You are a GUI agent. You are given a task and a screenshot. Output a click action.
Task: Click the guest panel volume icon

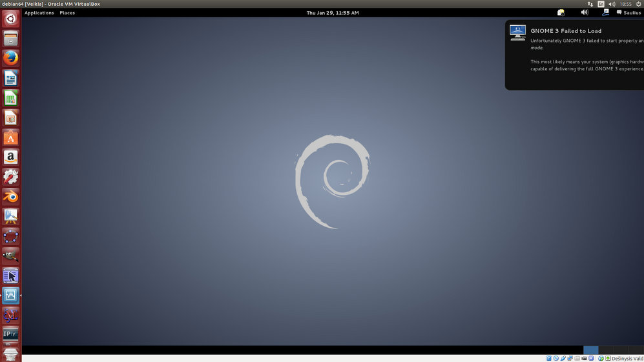pyautogui.click(x=584, y=12)
